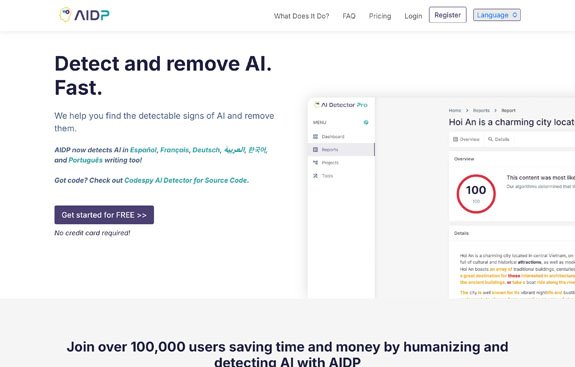Click the teal circle icon beside MENU
This screenshot has width=575, height=367.
[366, 122]
